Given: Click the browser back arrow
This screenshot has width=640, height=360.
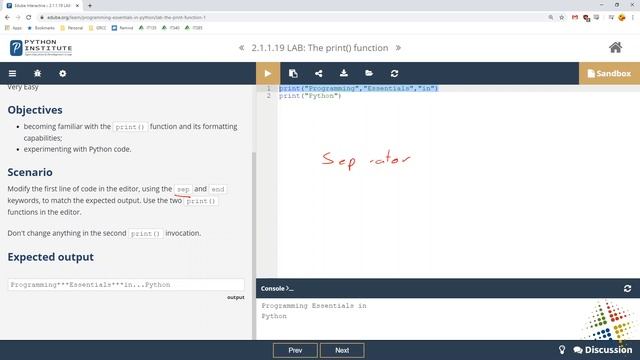Looking at the screenshot, I should [7, 18].
